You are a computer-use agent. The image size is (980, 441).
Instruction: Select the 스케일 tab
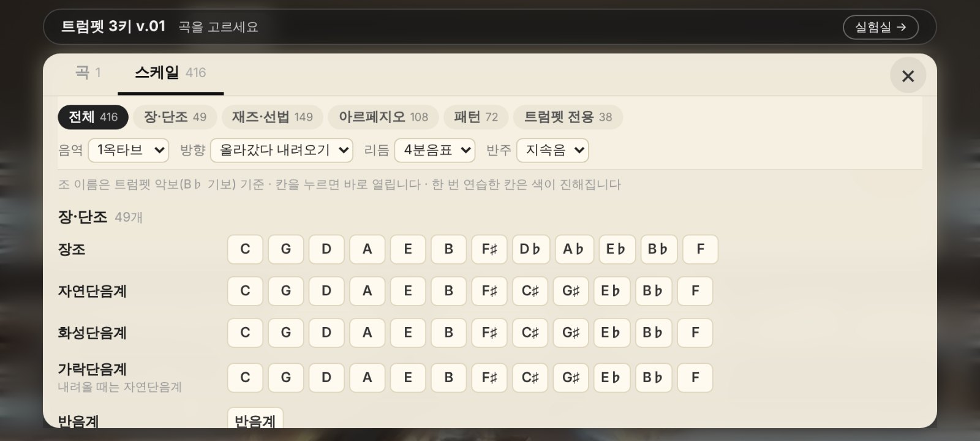click(170, 73)
